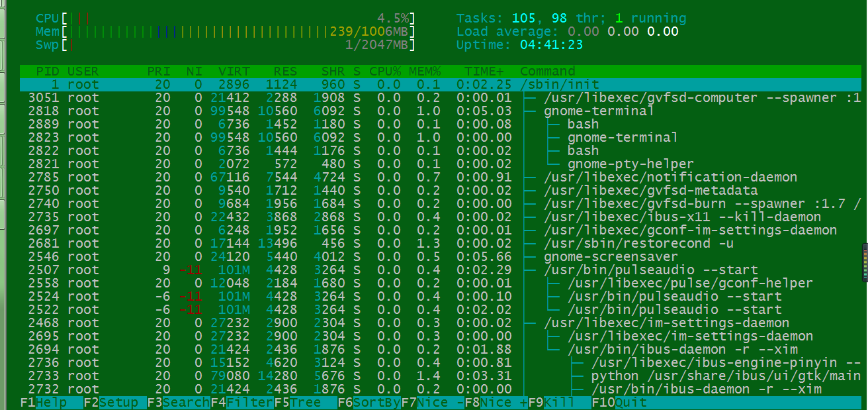Click the Tasks count text
868x410 pixels.
572,18
